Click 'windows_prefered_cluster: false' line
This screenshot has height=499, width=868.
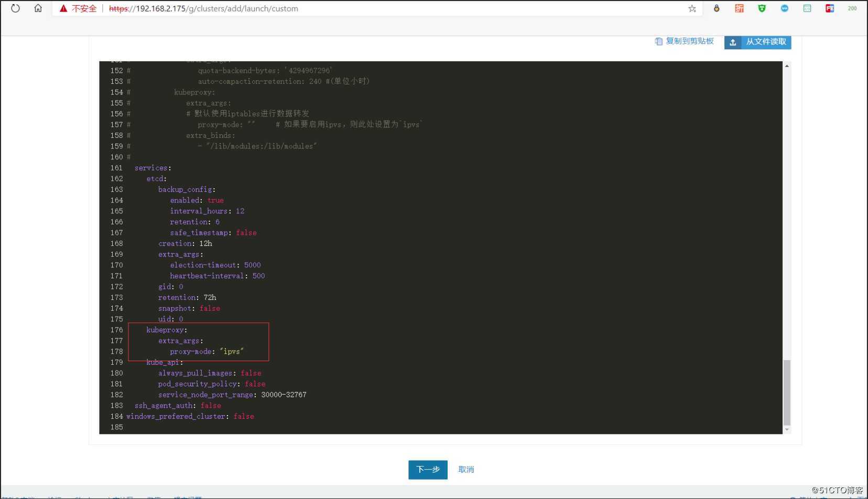coord(190,416)
